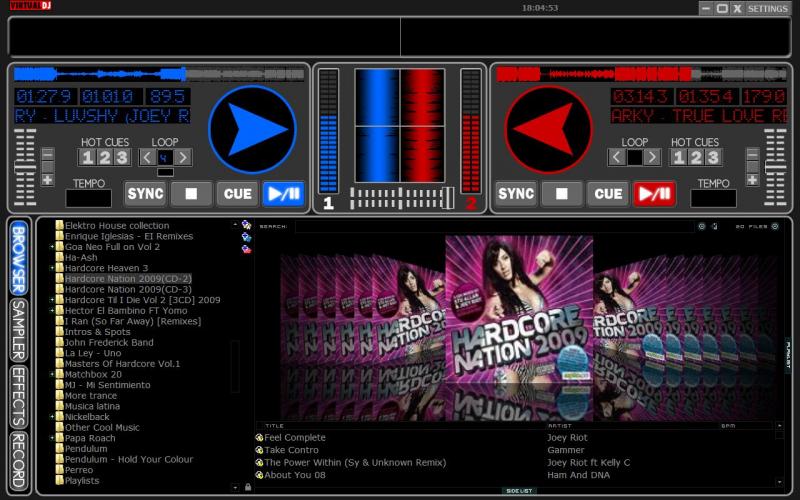The width and height of the screenshot is (800, 500).
Task: Open the PLAYLIST side panel handle
Action: point(789,355)
